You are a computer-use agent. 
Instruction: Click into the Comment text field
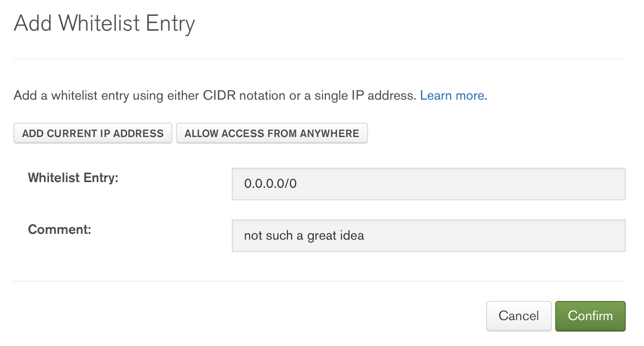[428, 236]
